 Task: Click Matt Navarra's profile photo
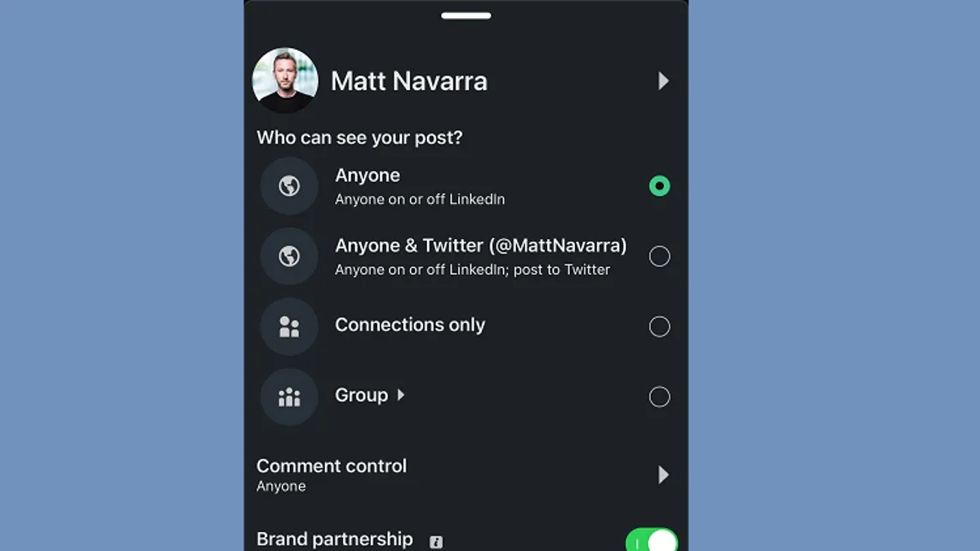[x=285, y=80]
